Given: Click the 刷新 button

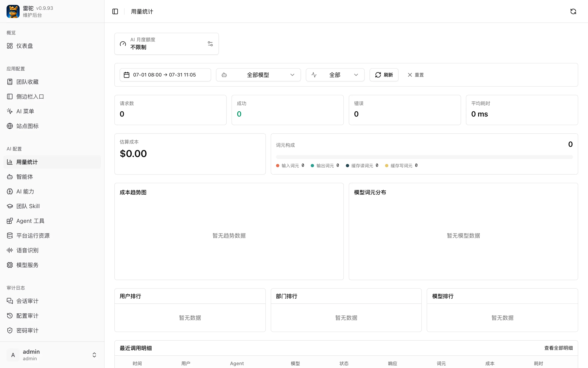Looking at the screenshot, I should (x=384, y=75).
